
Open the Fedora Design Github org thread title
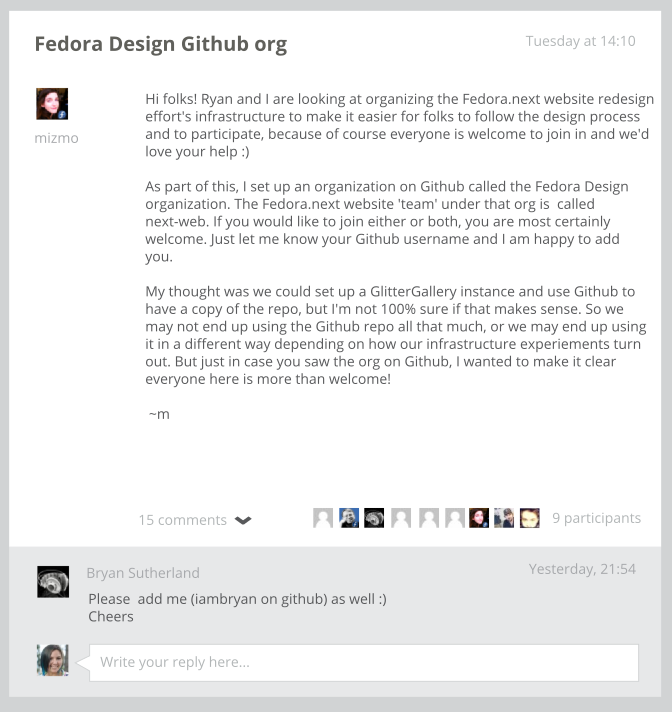(x=161, y=44)
